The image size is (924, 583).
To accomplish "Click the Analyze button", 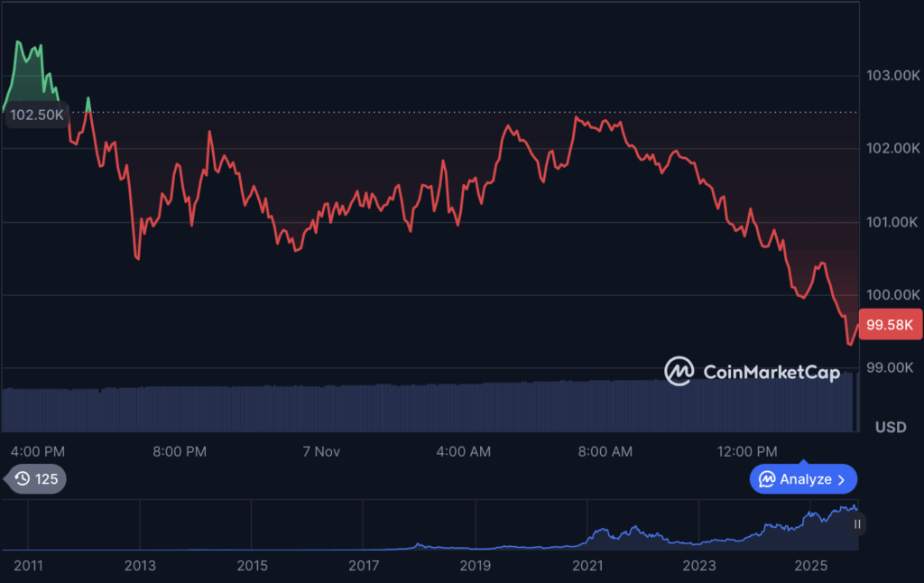I will pyautogui.click(x=803, y=479).
